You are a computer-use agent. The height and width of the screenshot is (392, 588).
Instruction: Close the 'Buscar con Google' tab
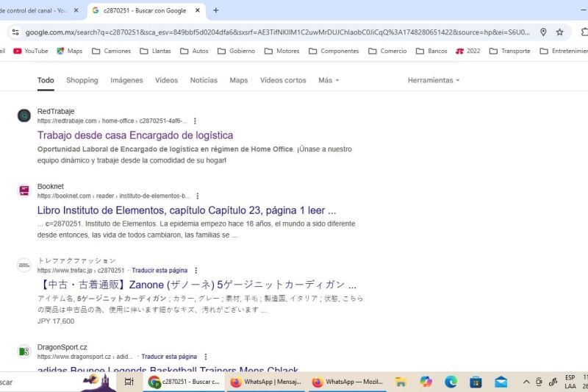[x=198, y=10]
